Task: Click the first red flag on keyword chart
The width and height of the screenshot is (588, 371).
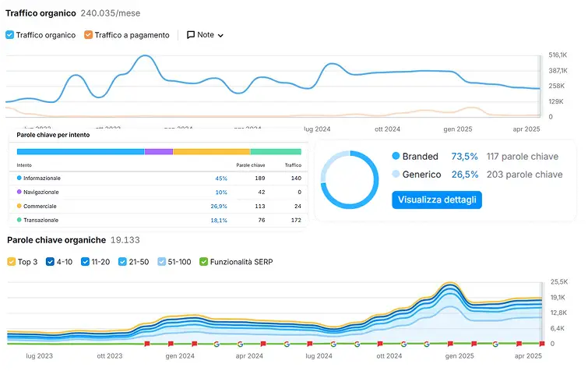Action: point(147,344)
